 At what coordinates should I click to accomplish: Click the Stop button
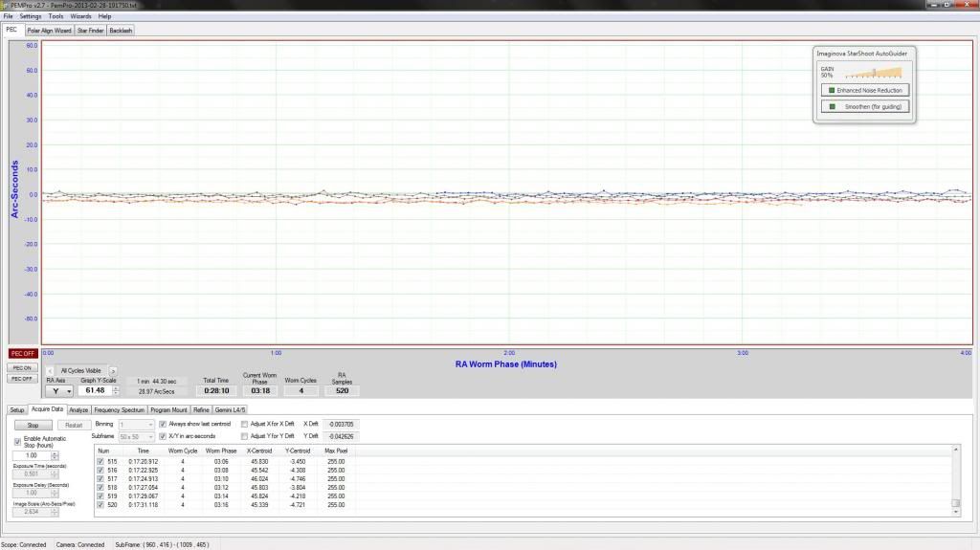point(33,425)
